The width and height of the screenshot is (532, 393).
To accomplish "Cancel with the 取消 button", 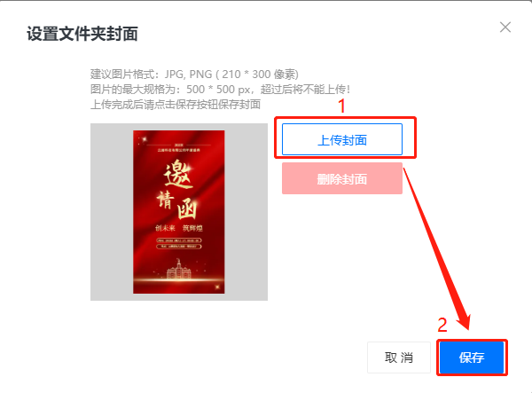I will [399, 358].
